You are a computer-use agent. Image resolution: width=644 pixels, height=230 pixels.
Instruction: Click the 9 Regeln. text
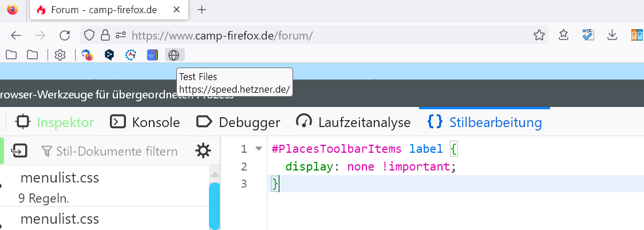tap(44, 199)
